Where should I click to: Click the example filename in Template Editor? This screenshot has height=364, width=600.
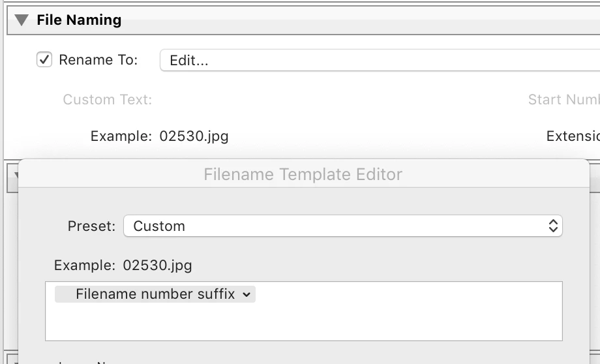click(157, 265)
